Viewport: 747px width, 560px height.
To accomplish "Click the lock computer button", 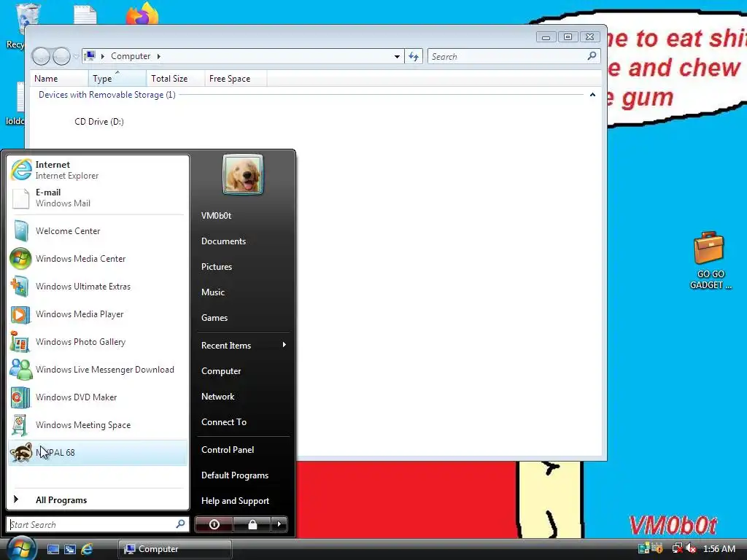I will click(252, 524).
